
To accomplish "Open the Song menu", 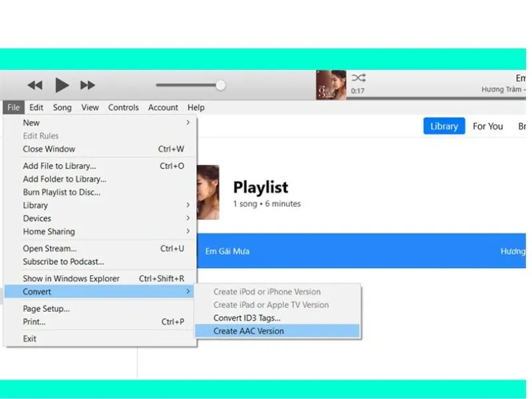I will (62, 108).
